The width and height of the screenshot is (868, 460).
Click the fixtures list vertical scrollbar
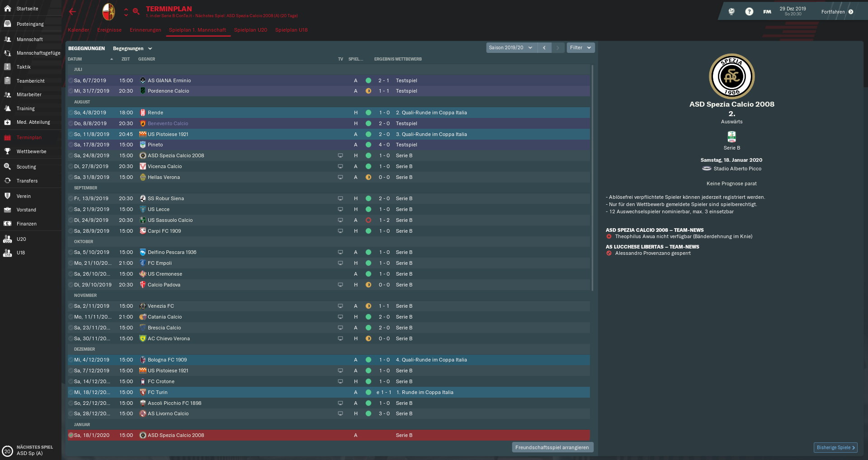point(592,178)
